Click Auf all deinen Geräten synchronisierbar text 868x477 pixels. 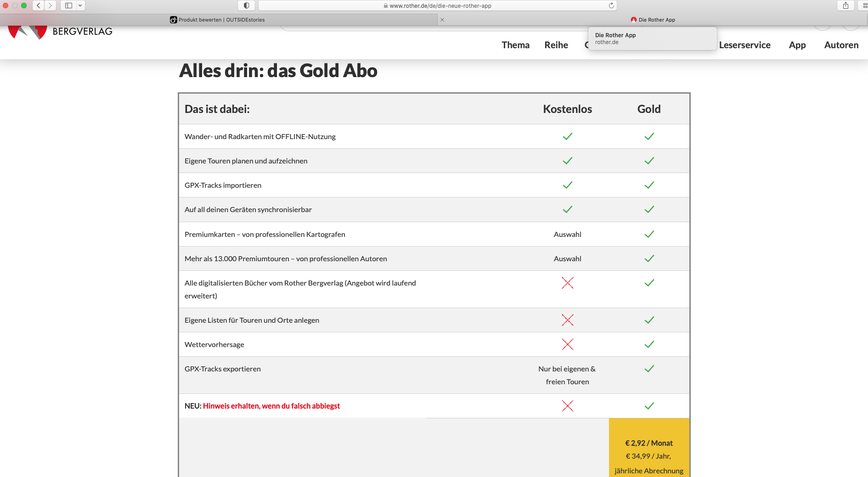click(x=248, y=210)
